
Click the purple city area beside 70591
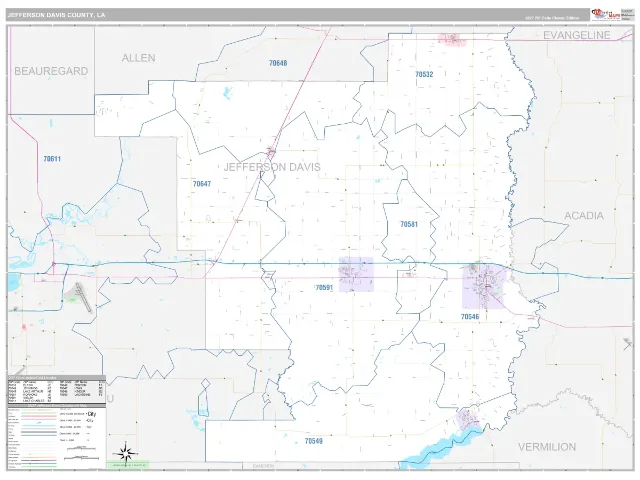356,274
